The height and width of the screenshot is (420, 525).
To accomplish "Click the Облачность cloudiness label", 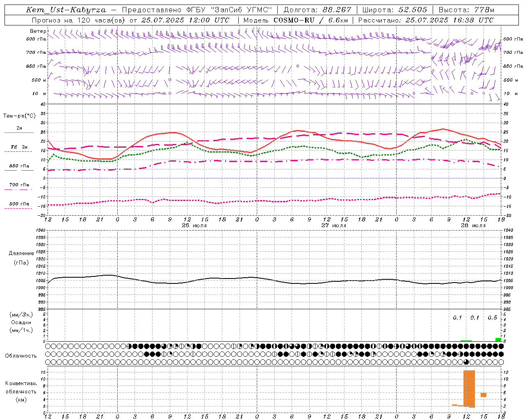I will point(21,356).
